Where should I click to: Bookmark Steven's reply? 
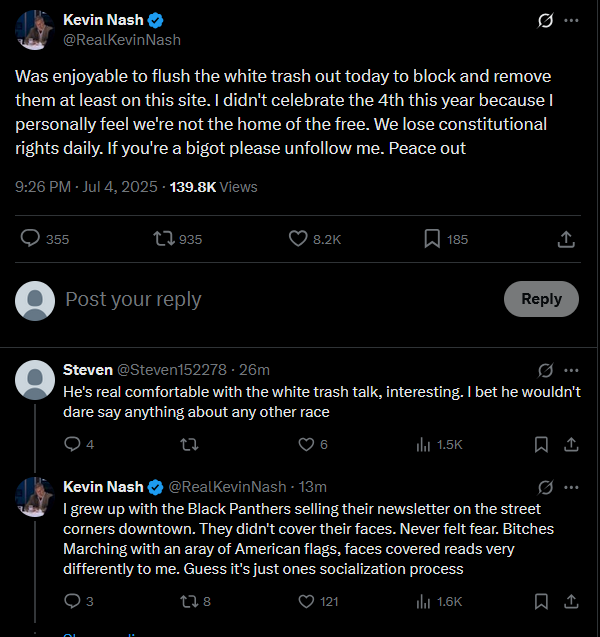541,444
